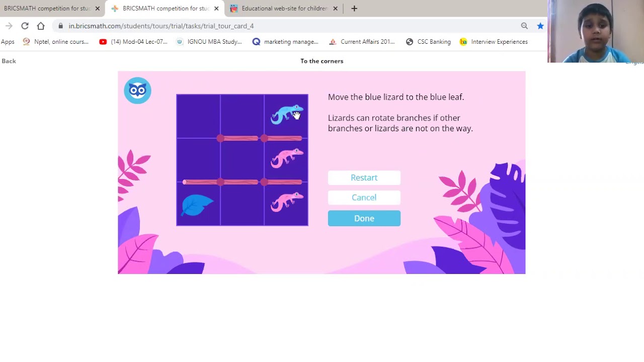Open the Mod-04 Lec-07 YouTube bookmark
The width and height of the screenshot is (644, 362).
[133, 42]
